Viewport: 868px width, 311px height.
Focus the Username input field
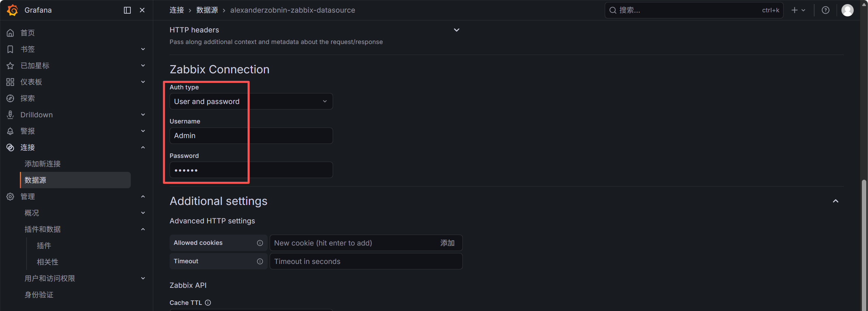[x=251, y=136]
